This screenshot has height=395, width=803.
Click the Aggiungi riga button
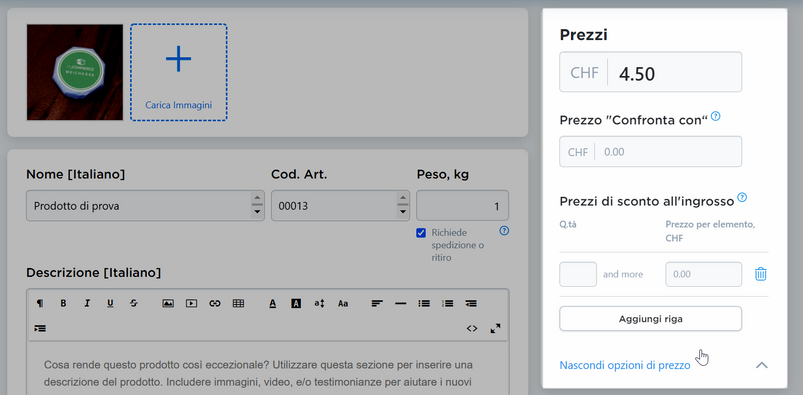point(650,319)
